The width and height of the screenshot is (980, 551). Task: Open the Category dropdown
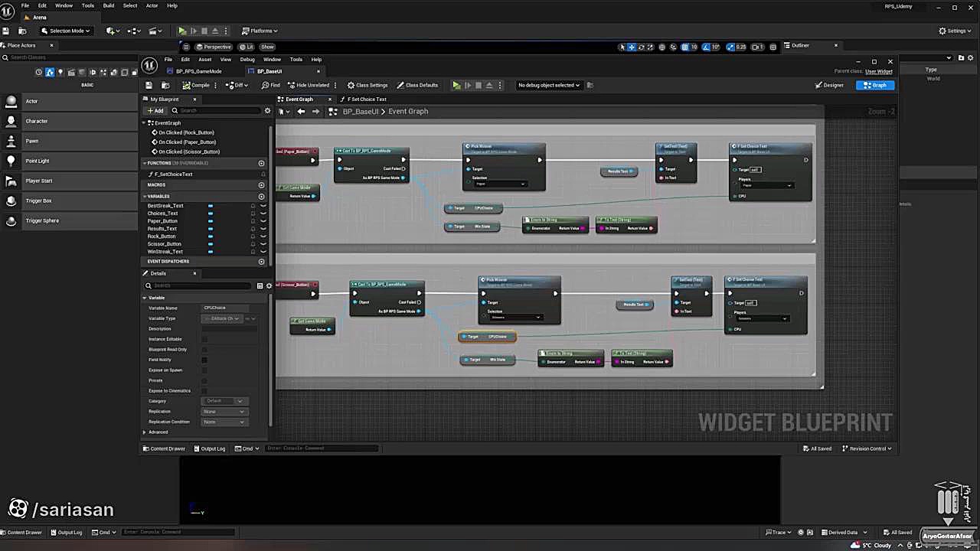click(x=224, y=401)
